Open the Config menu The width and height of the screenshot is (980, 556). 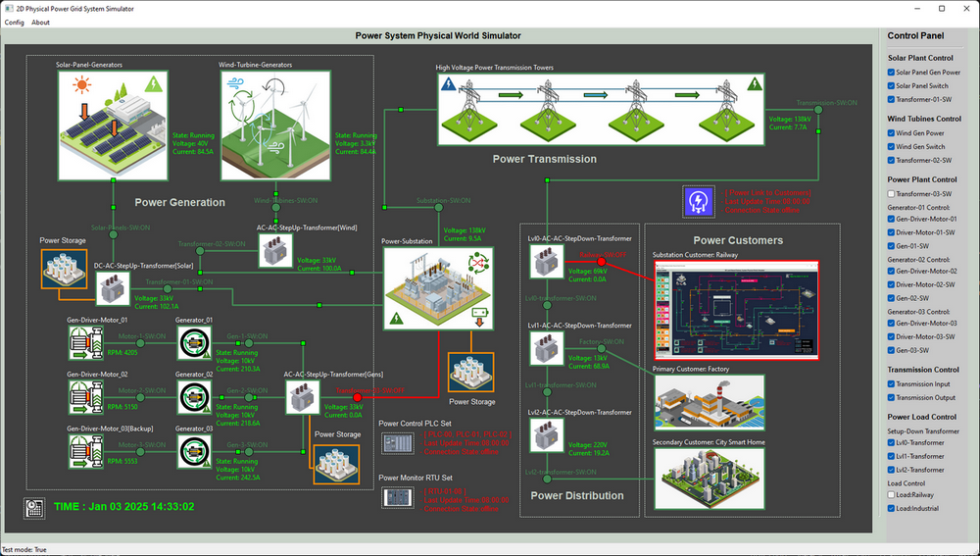[x=15, y=23]
